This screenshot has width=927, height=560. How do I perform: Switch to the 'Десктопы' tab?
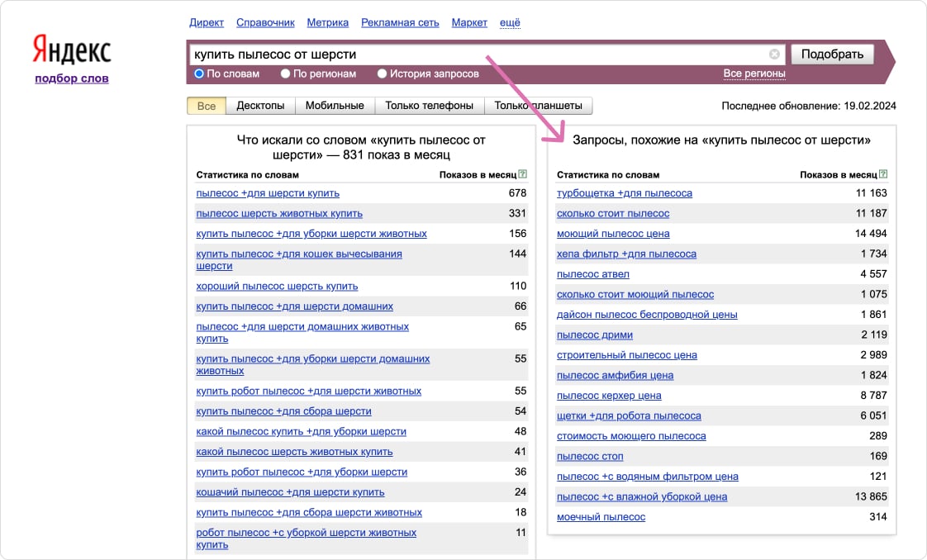coord(260,106)
